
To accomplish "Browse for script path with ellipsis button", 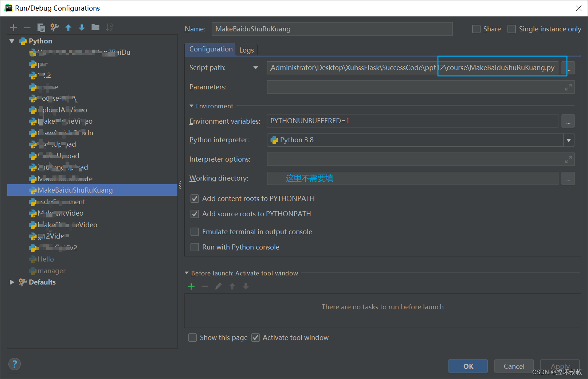I will (568, 68).
